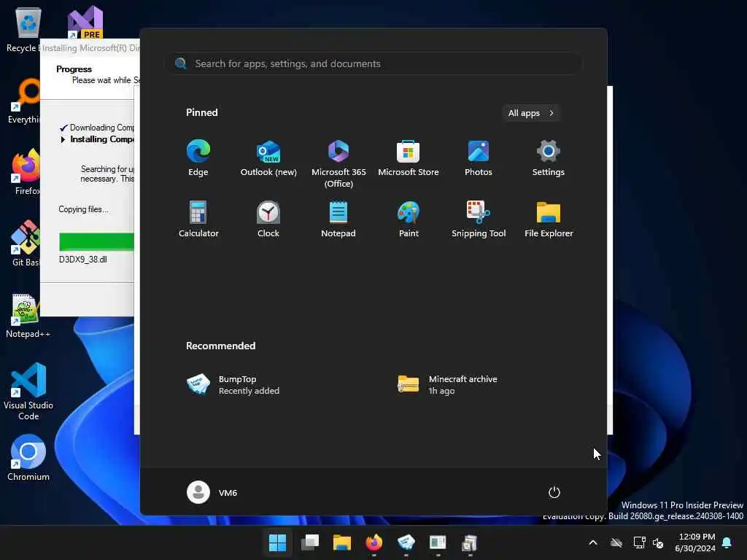
Task: Launch Calculator app
Action: pos(198,219)
